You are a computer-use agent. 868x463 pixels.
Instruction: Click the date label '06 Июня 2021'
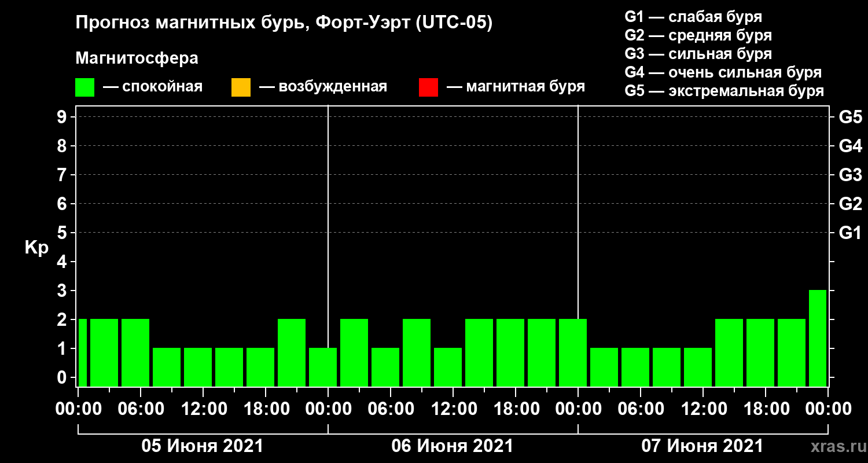coord(453,446)
